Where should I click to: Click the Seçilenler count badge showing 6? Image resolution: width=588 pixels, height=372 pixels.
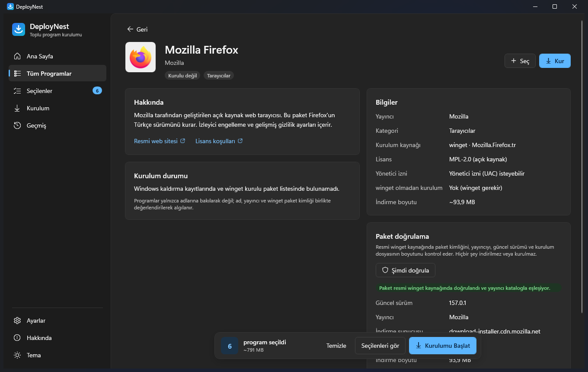97,91
